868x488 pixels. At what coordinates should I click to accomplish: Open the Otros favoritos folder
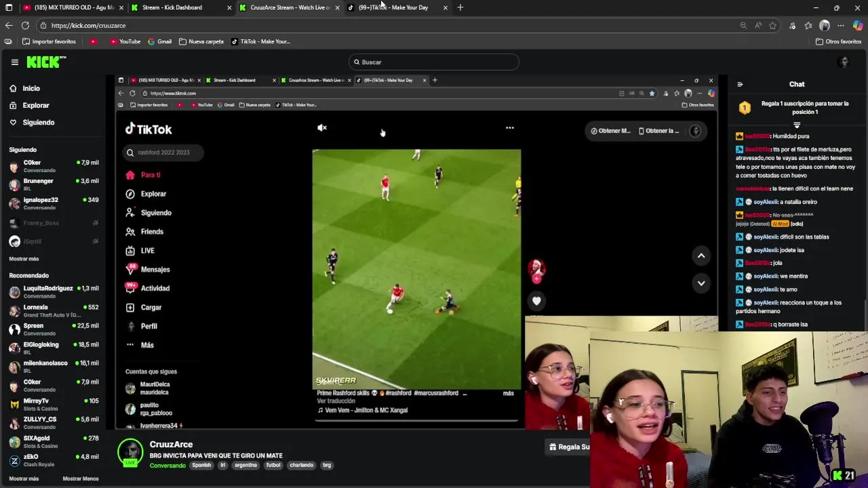838,41
